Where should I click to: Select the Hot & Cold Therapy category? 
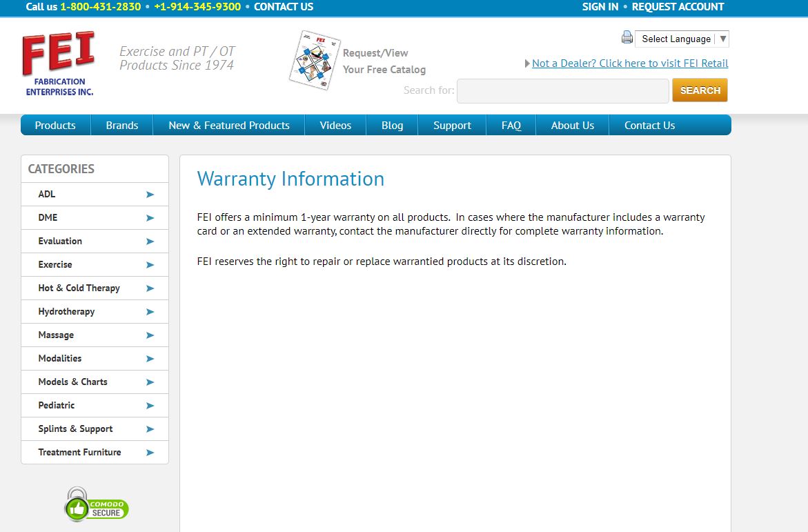(x=79, y=288)
